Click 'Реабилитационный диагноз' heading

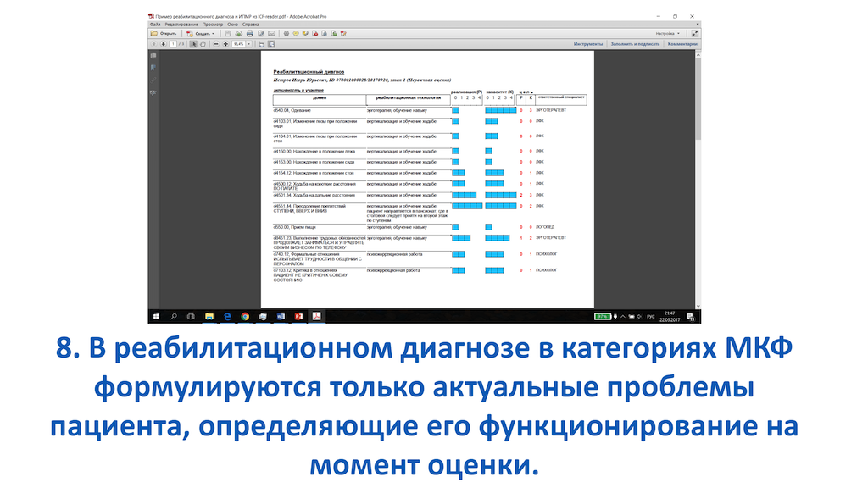pyautogui.click(x=309, y=72)
